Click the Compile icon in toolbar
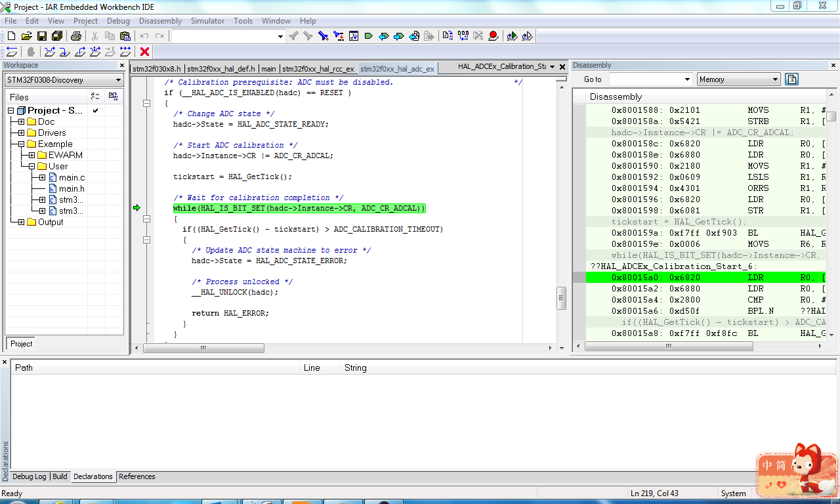Screen dimensions: 840x504 [448, 36]
